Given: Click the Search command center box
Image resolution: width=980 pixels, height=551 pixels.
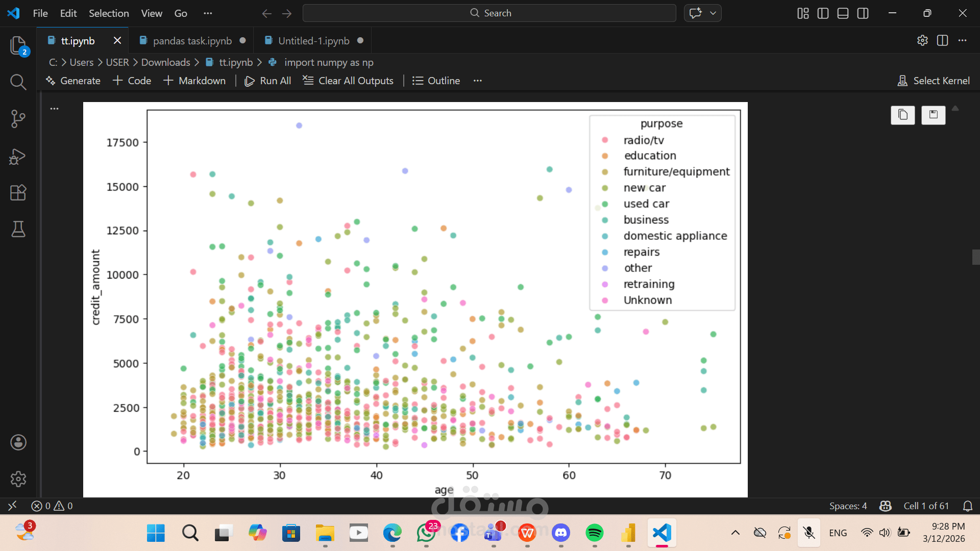Looking at the screenshot, I should [489, 13].
